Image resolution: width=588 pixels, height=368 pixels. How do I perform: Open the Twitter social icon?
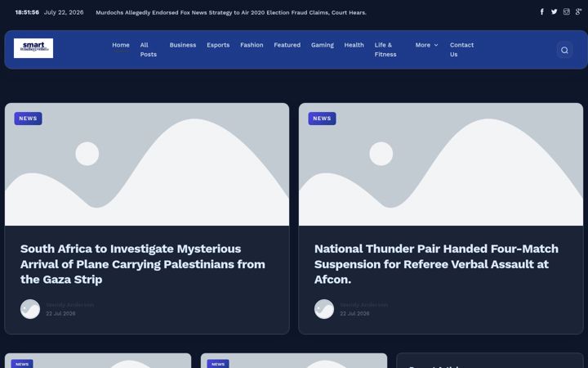(554, 11)
